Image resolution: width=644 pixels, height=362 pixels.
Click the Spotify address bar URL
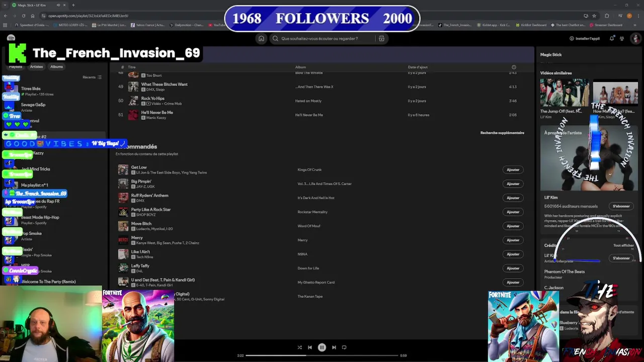click(88, 16)
